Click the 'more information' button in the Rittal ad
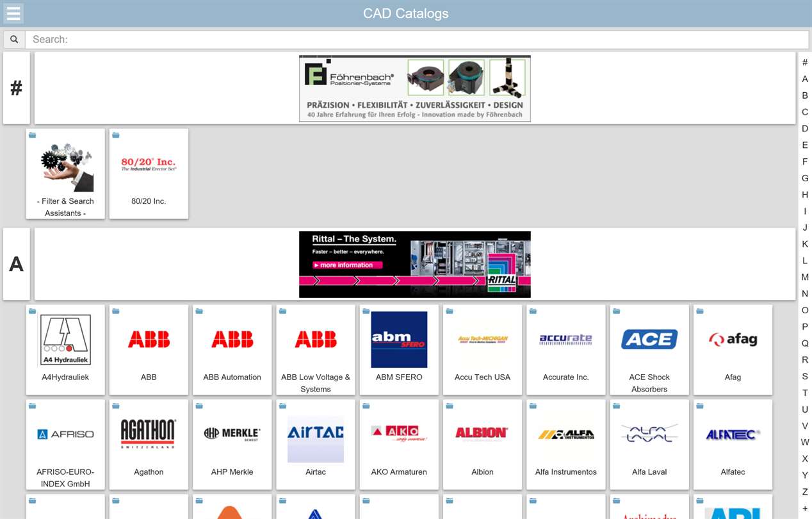Screen dimensions: 812x519 pos(347,265)
